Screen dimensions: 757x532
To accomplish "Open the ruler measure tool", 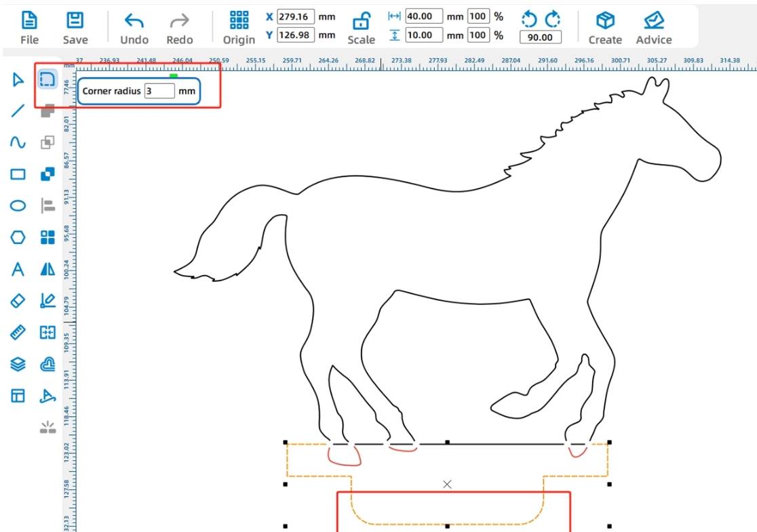I will [x=18, y=332].
